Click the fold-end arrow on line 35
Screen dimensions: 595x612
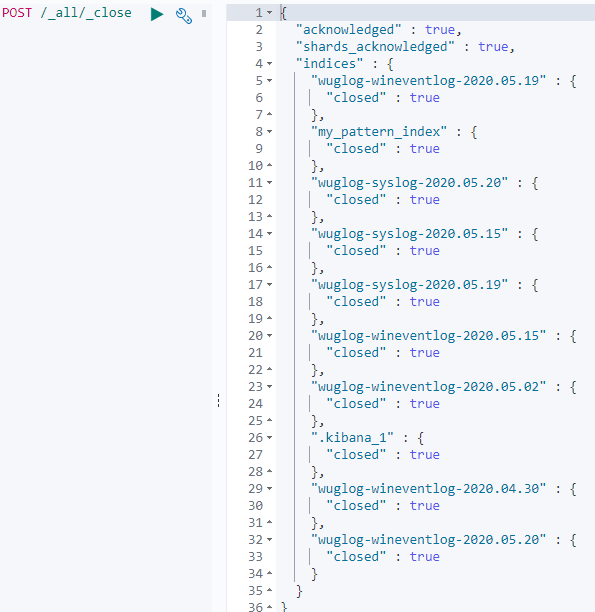coord(269,590)
